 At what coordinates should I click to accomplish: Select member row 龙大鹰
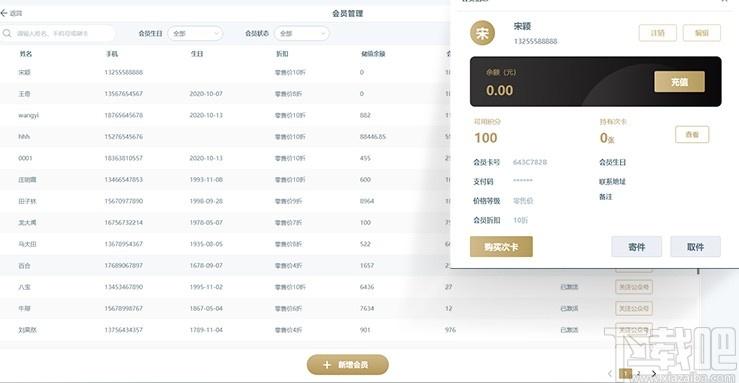pos(225,222)
